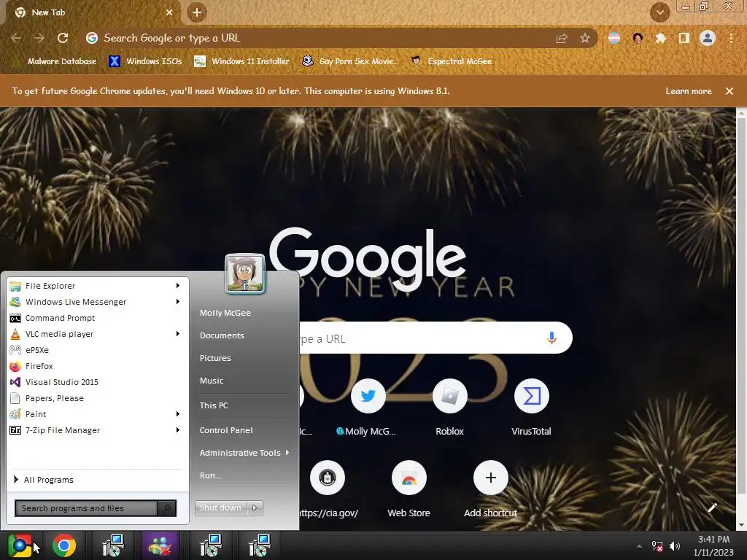This screenshot has width=747, height=560.
Task: Click the Start menu search magnifier
Action: pyautogui.click(x=167, y=508)
